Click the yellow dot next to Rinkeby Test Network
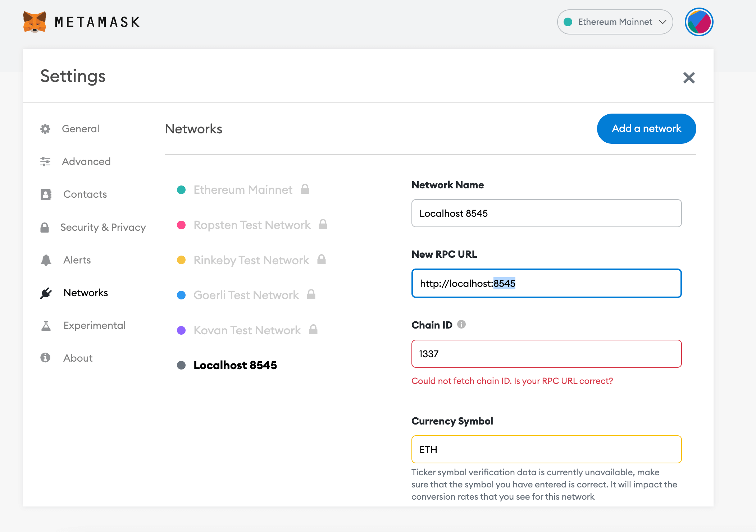Image resolution: width=756 pixels, height=532 pixels. (x=181, y=260)
